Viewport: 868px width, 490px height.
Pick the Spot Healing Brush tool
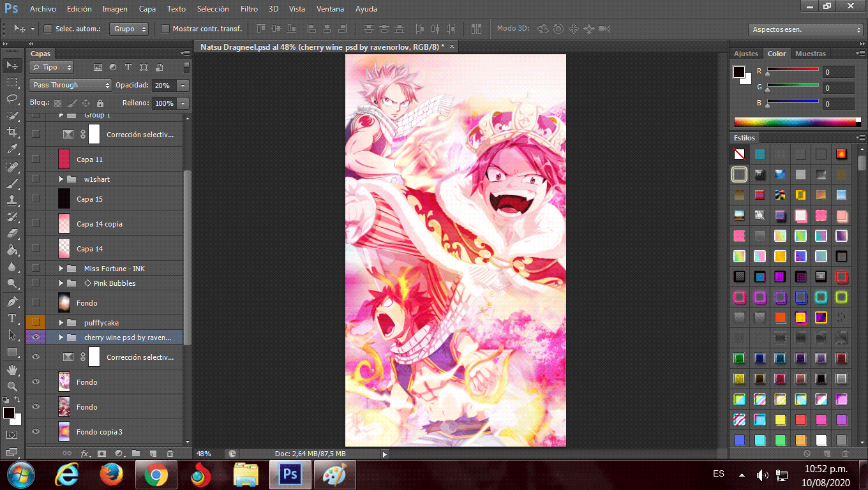[x=12, y=167]
